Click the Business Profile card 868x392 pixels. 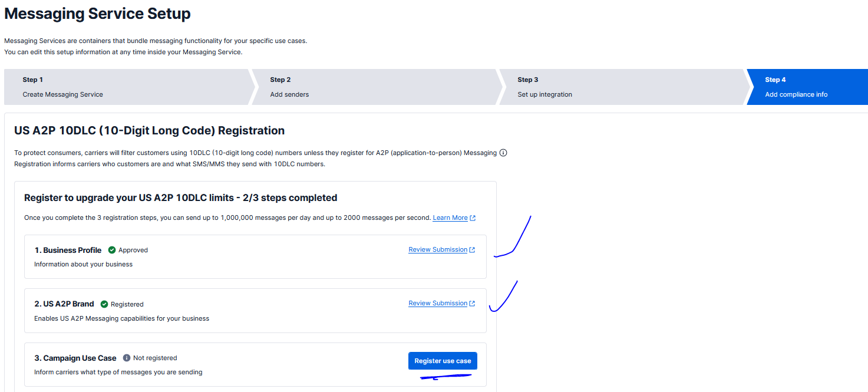click(255, 256)
